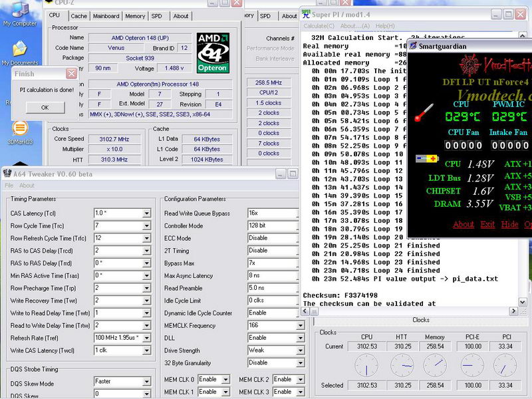Open Calculate menu in Super PI
Viewport: 532px width, 399px height.
pyautogui.click(x=319, y=26)
